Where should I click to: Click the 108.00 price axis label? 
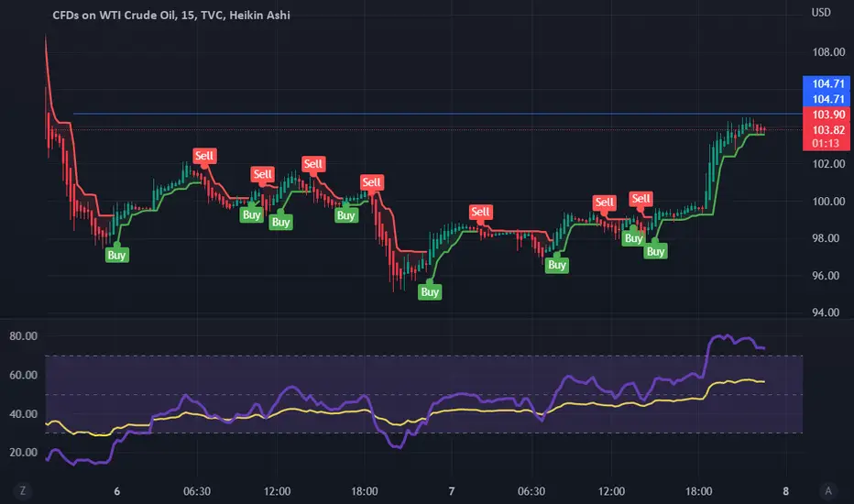tap(828, 51)
